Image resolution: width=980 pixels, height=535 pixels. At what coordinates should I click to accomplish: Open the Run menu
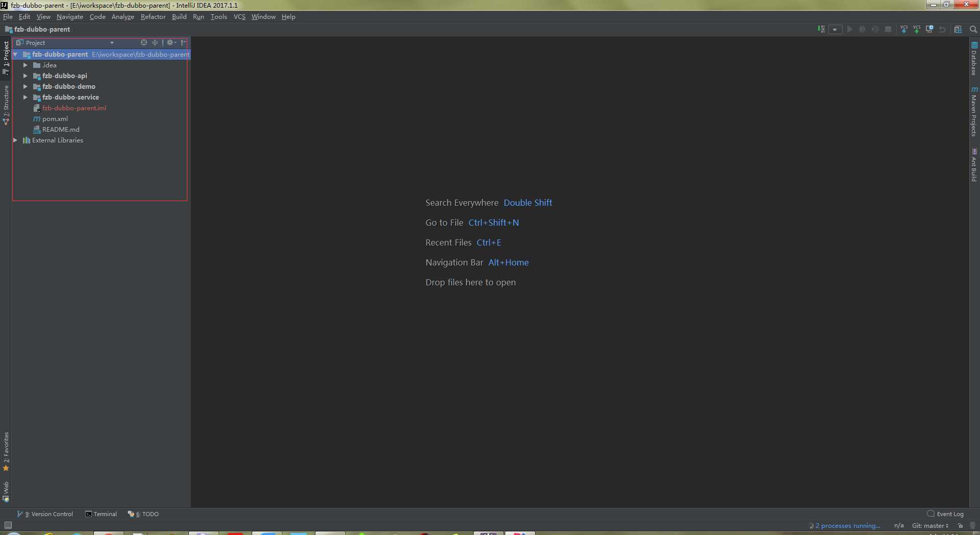click(199, 16)
